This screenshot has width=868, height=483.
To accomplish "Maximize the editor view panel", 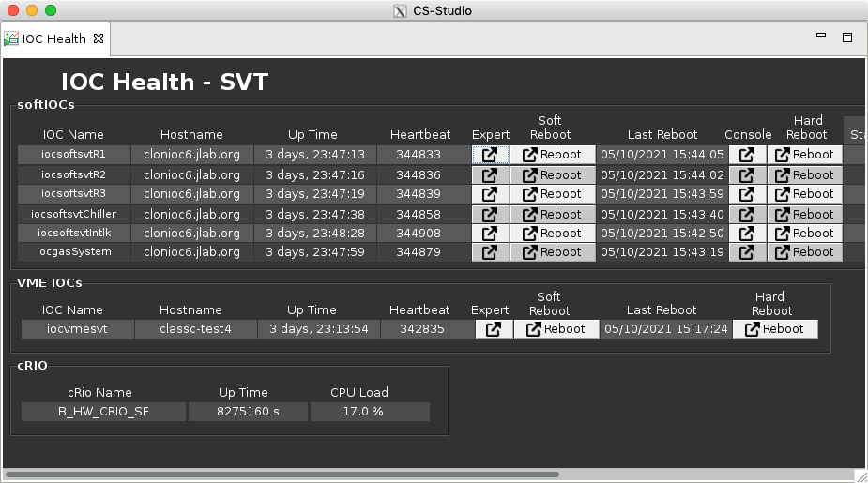I will [846, 38].
